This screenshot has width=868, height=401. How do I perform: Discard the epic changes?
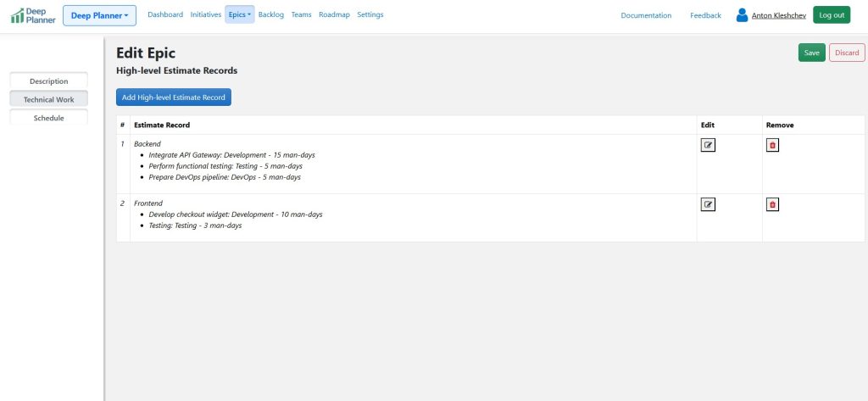tap(846, 53)
